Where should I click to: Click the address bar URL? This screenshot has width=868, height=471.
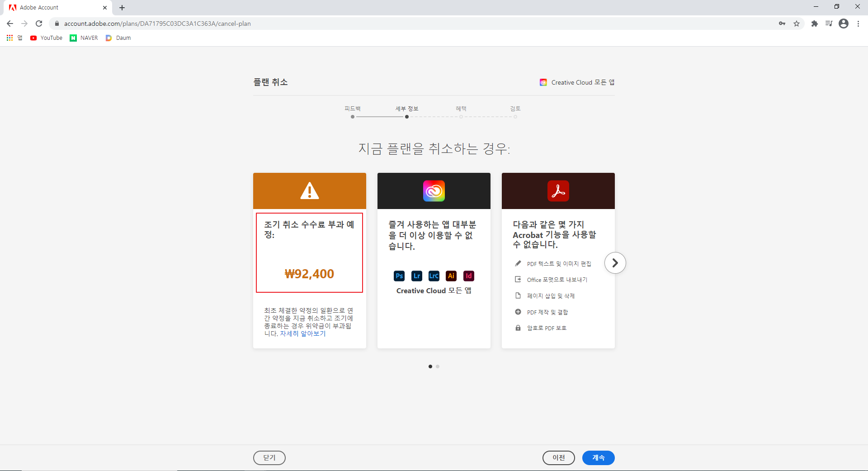click(x=157, y=24)
